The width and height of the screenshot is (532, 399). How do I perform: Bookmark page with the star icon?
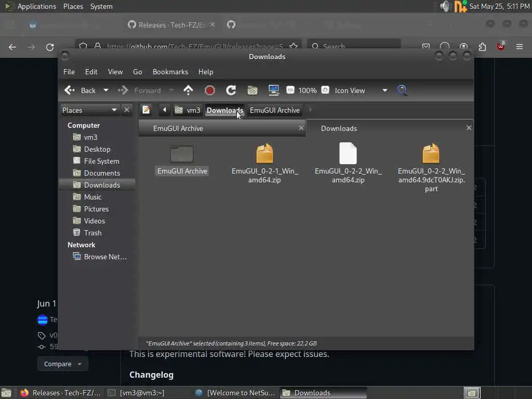click(294, 46)
